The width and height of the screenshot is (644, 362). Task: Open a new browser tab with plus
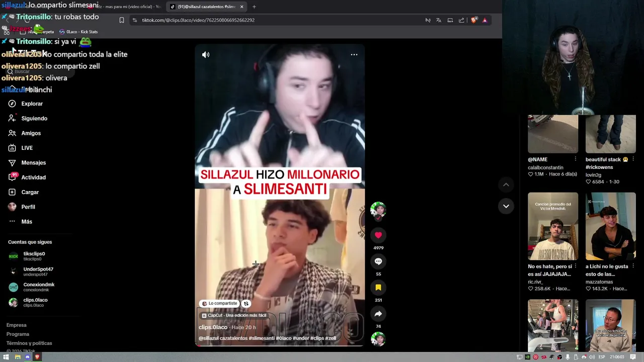(x=254, y=7)
